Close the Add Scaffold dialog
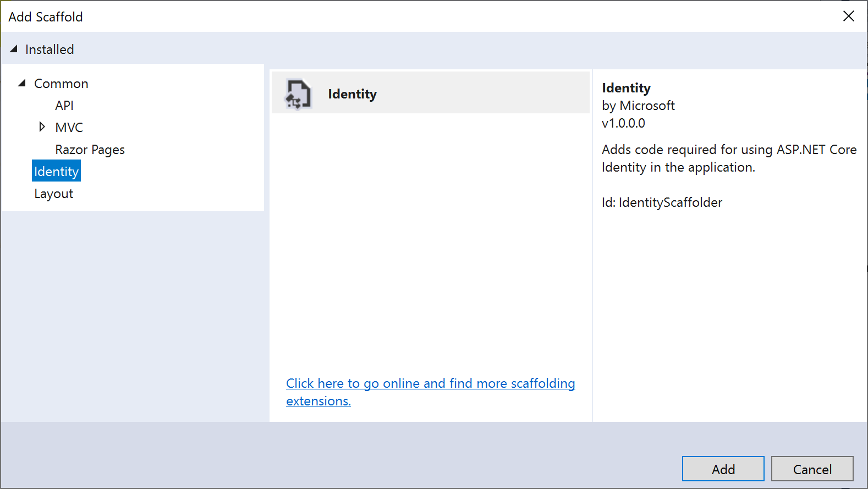Image resolution: width=868 pixels, height=489 pixels. 849,16
